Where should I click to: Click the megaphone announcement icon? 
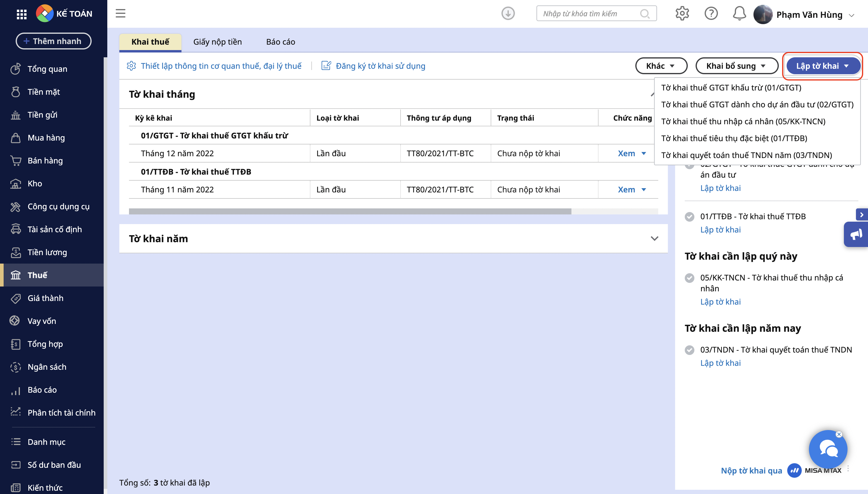856,234
